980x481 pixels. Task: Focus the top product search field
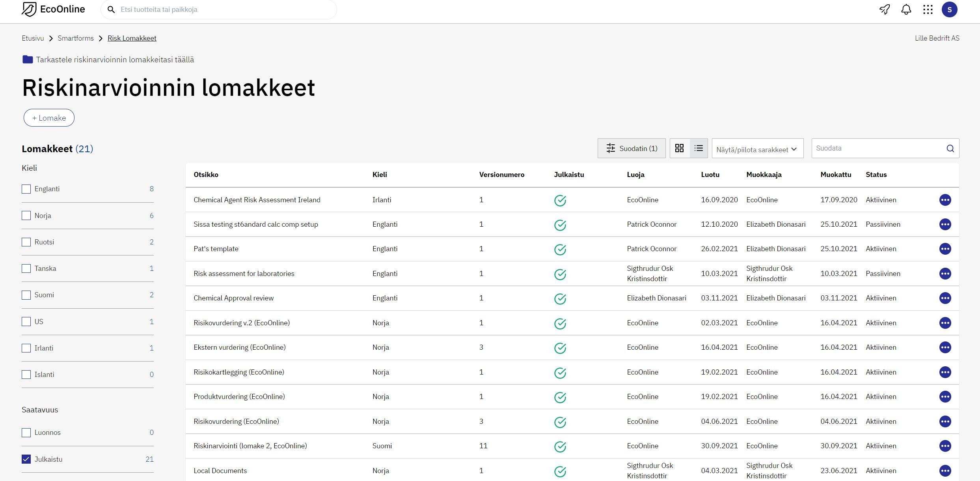pos(219,9)
